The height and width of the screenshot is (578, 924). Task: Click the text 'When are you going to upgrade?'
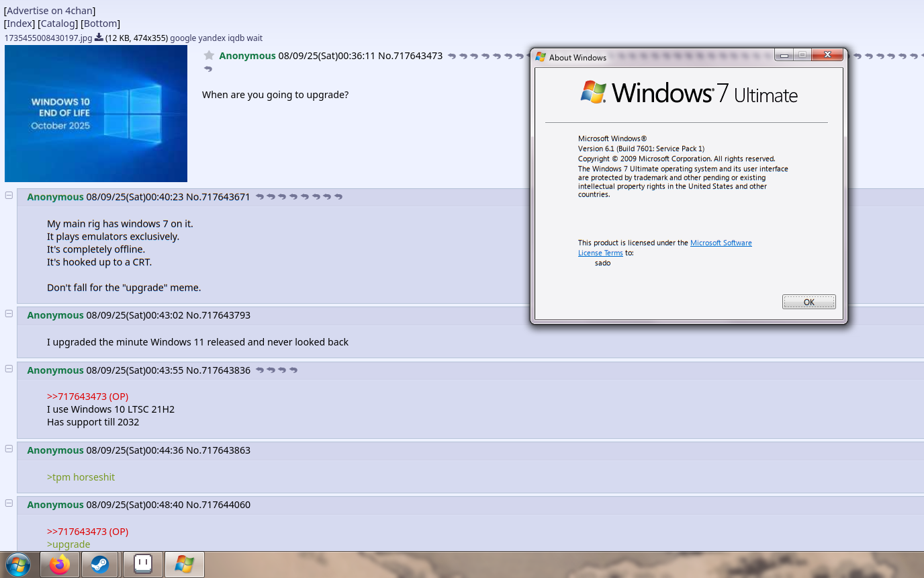(x=275, y=95)
